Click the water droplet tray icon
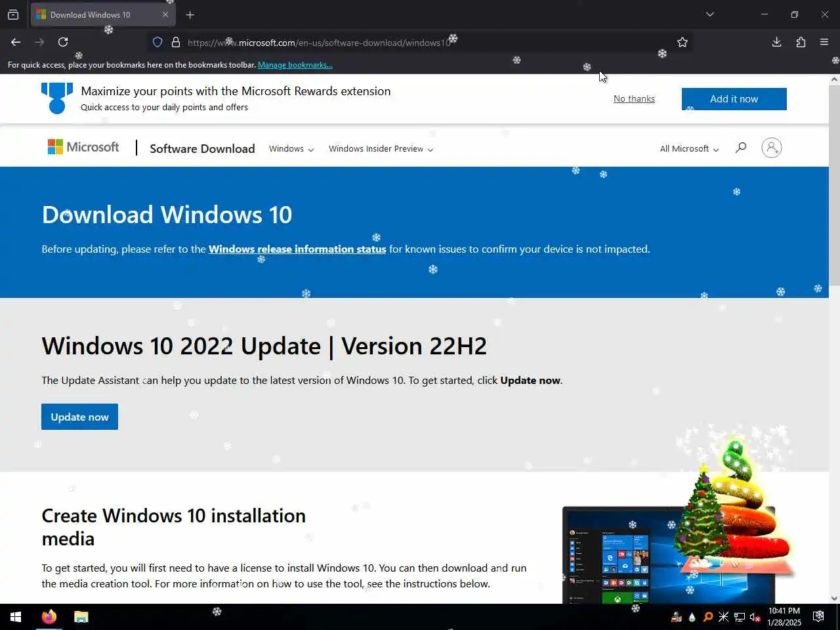 [692, 617]
